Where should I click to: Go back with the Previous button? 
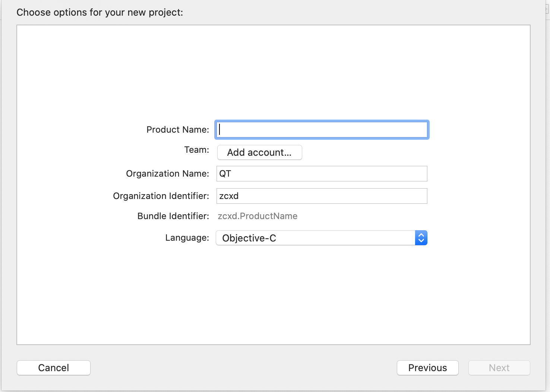[427, 368]
